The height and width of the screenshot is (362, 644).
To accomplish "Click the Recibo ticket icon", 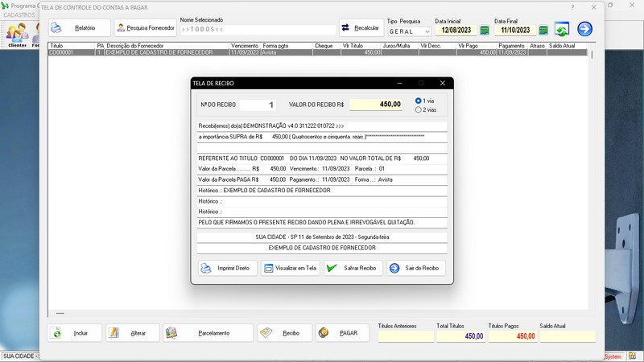I will pyautogui.click(x=266, y=333).
